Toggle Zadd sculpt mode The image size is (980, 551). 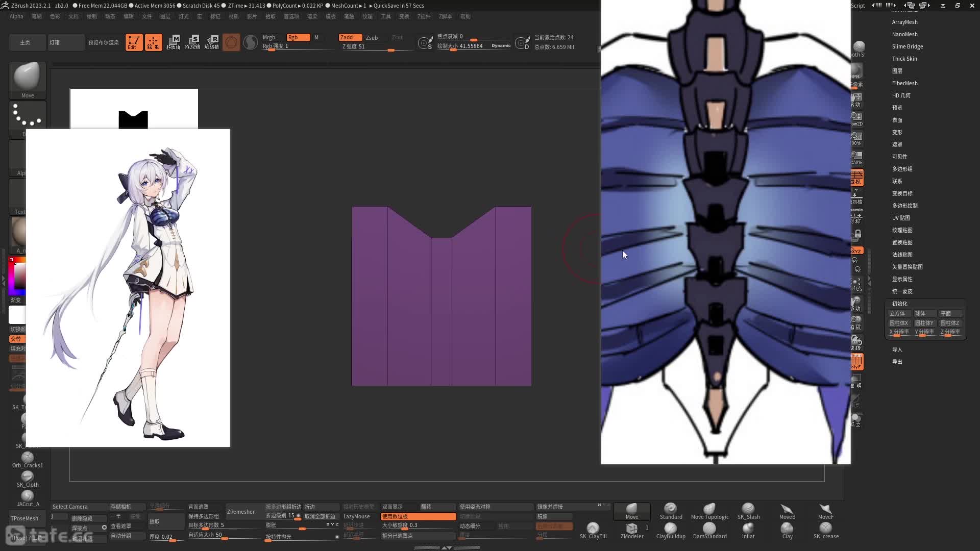click(x=350, y=37)
